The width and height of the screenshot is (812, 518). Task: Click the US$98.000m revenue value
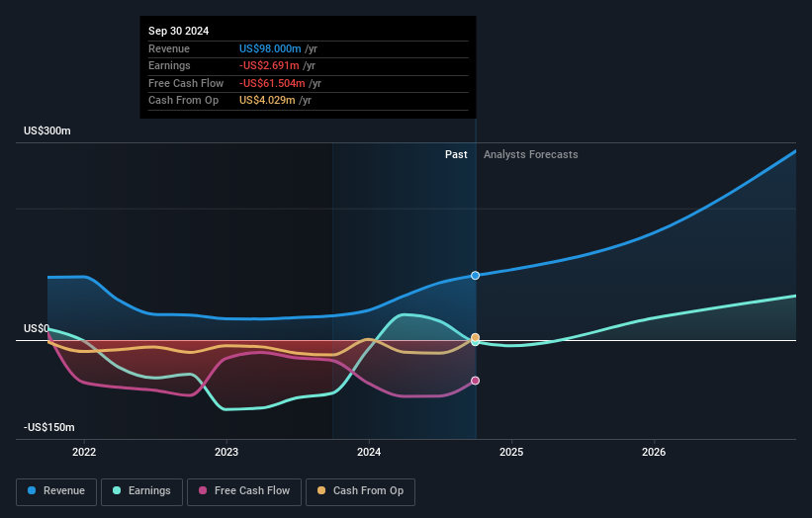click(x=270, y=48)
